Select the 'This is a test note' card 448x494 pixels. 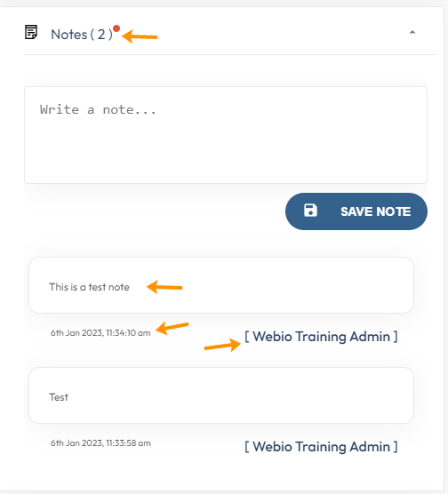coord(221,285)
